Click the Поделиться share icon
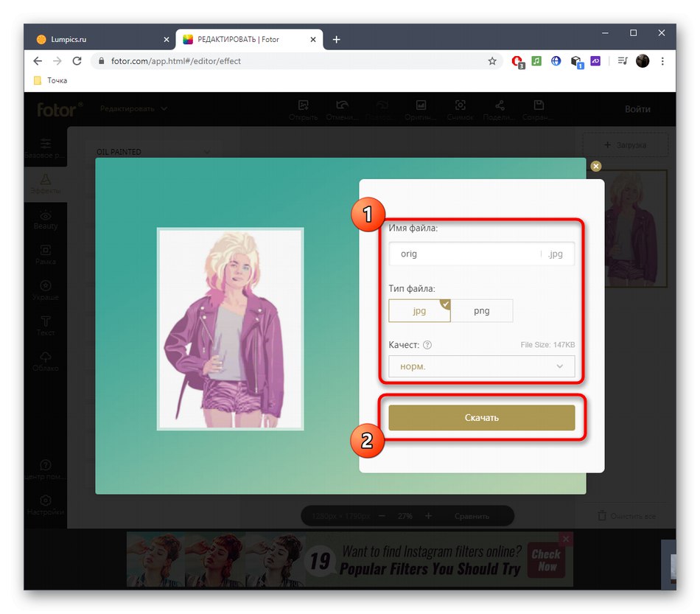The height and width of the screenshot is (614, 700). [x=500, y=110]
